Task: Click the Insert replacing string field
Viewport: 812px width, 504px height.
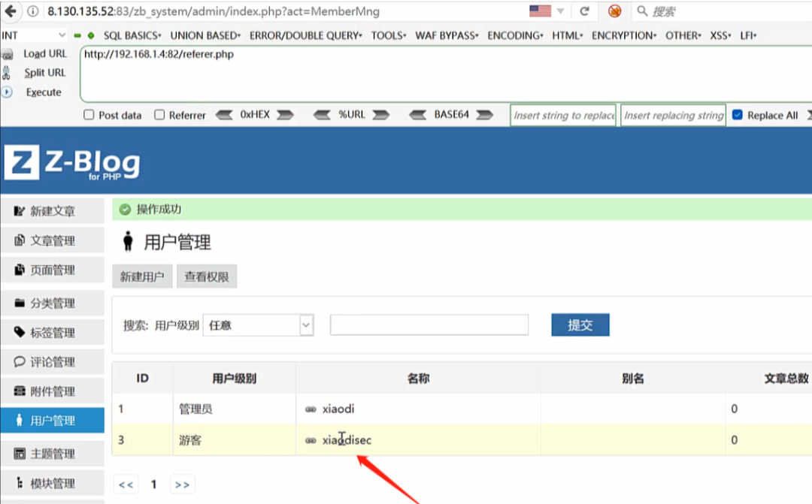Action: (673, 115)
